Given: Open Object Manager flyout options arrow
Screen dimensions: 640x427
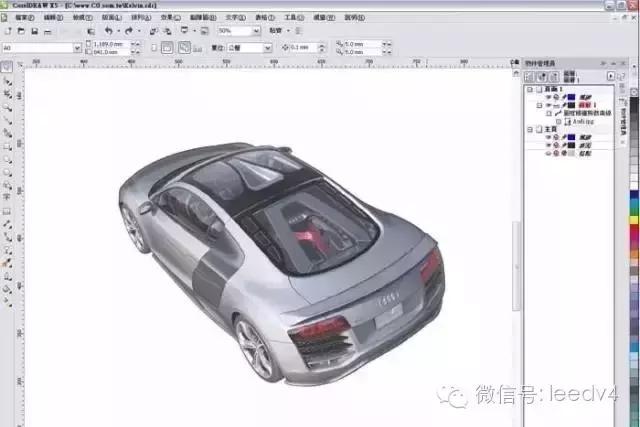Looking at the screenshot, I should pyautogui.click(x=611, y=76).
